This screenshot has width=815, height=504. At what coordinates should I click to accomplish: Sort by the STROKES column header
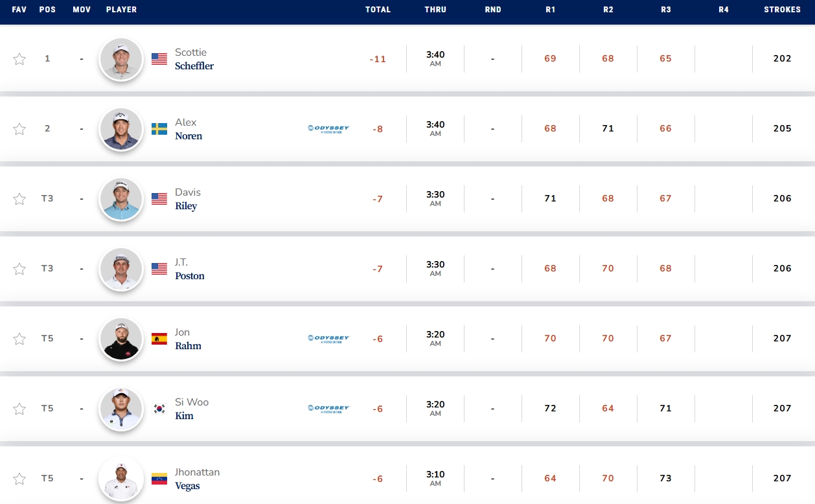782,10
